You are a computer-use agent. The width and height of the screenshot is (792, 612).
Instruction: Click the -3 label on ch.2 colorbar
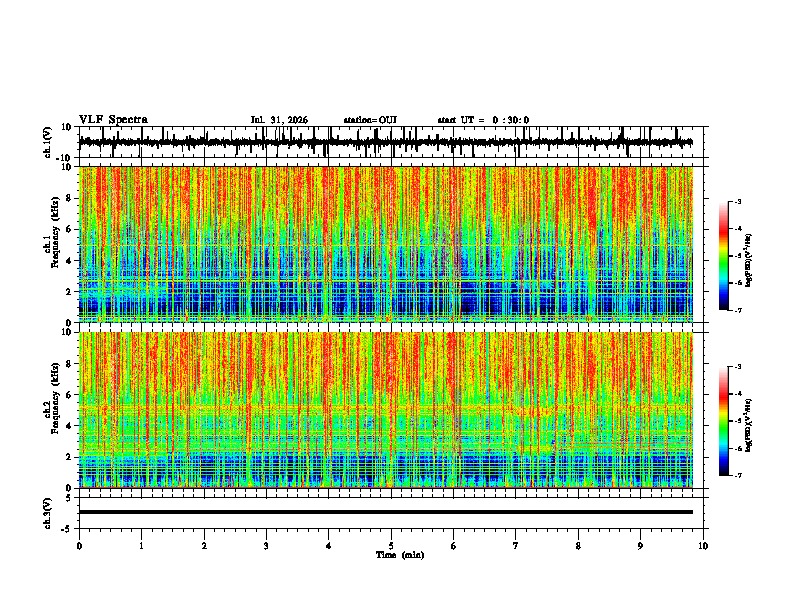[x=737, y=367]
